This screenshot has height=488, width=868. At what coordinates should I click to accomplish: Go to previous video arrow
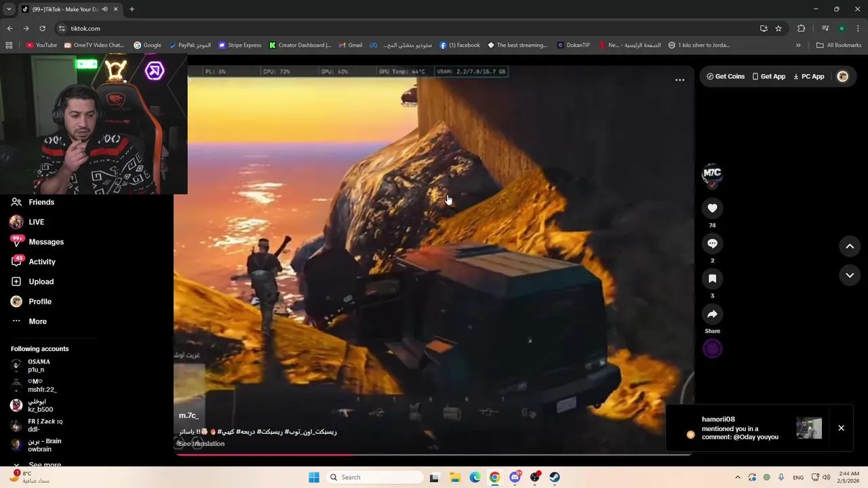[850, 247]
